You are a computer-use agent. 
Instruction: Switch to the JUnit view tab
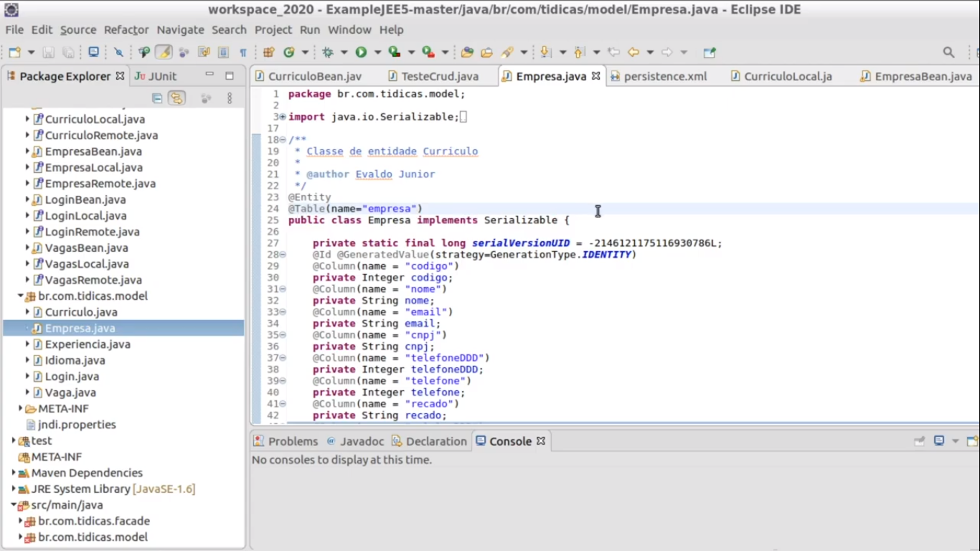tap(156, 76)
